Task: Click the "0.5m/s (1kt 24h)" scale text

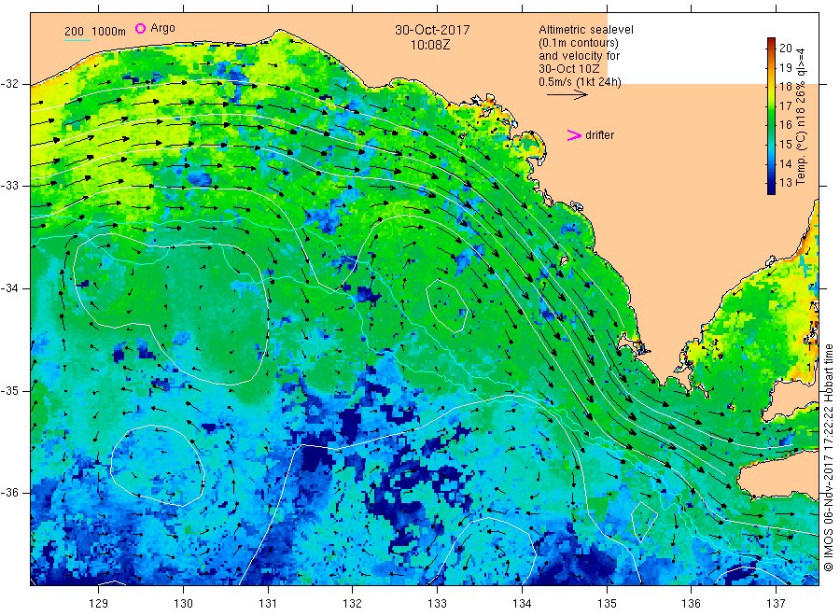Action: [x=581, y=82]
